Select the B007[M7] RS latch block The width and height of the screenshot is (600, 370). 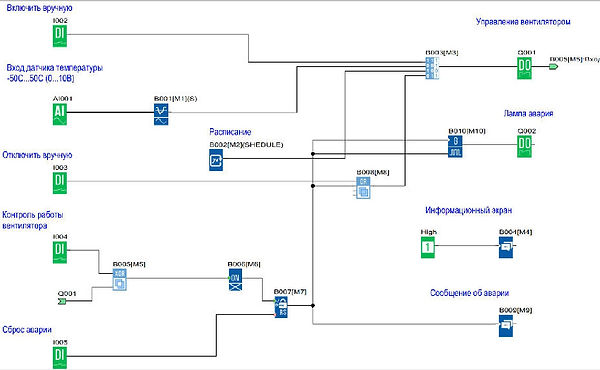tap(281, 307)
